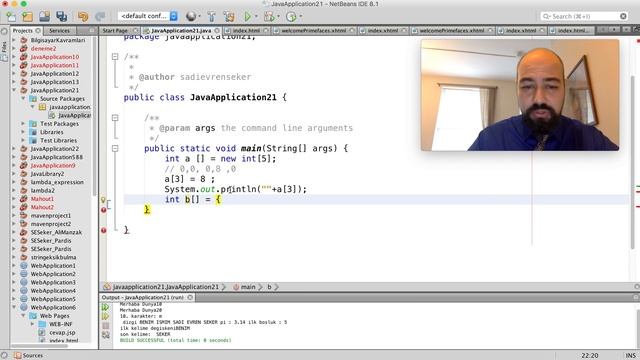
Task: Click the Sources icon in status bar
Action: point(18,356)
